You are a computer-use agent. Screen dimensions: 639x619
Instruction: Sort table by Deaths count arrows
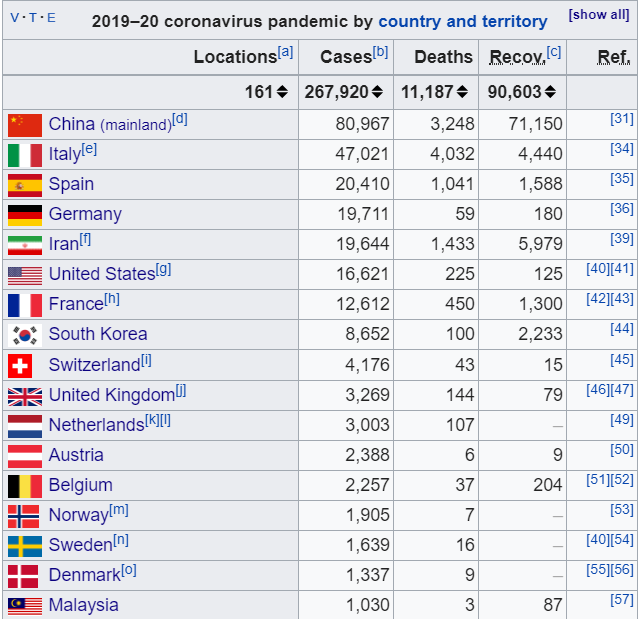pyautogui.click(x=462, y=92)
